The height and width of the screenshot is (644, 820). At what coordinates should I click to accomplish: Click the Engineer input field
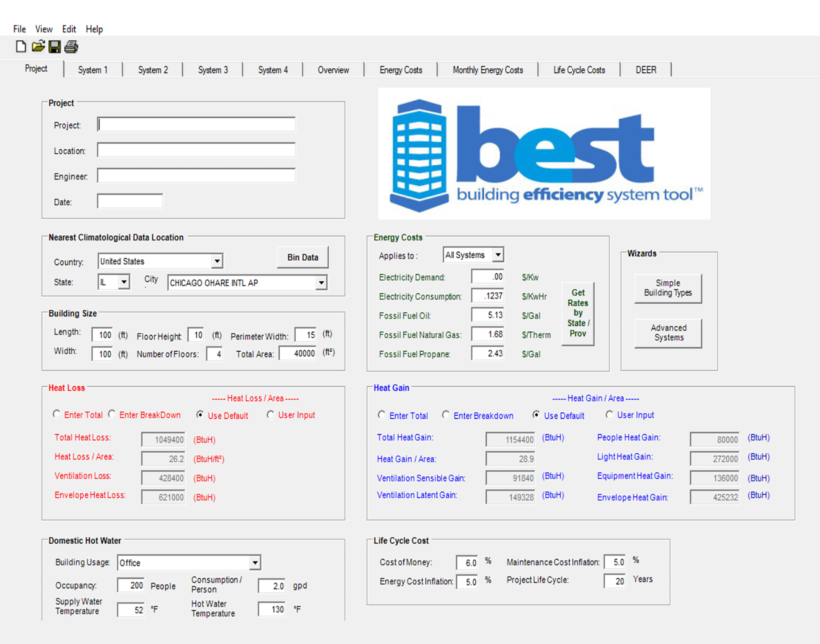[x=196, y=176]
